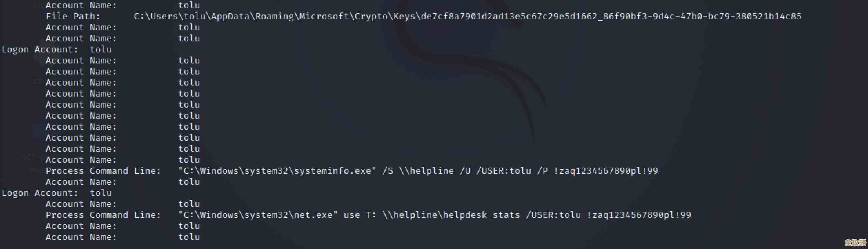Click "/USER:tolu" in the net.exe command
868x249 pixels.
coord(553,215)
